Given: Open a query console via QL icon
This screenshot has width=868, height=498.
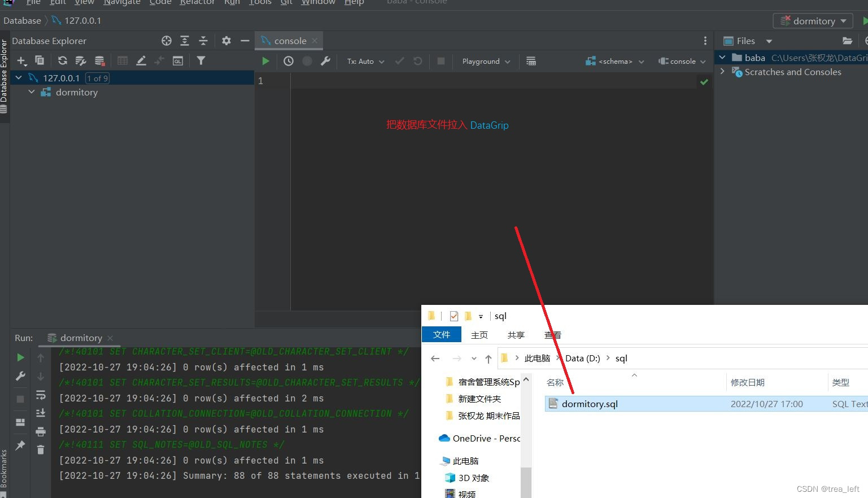Looking at the screenshot, I should (178, 60).
